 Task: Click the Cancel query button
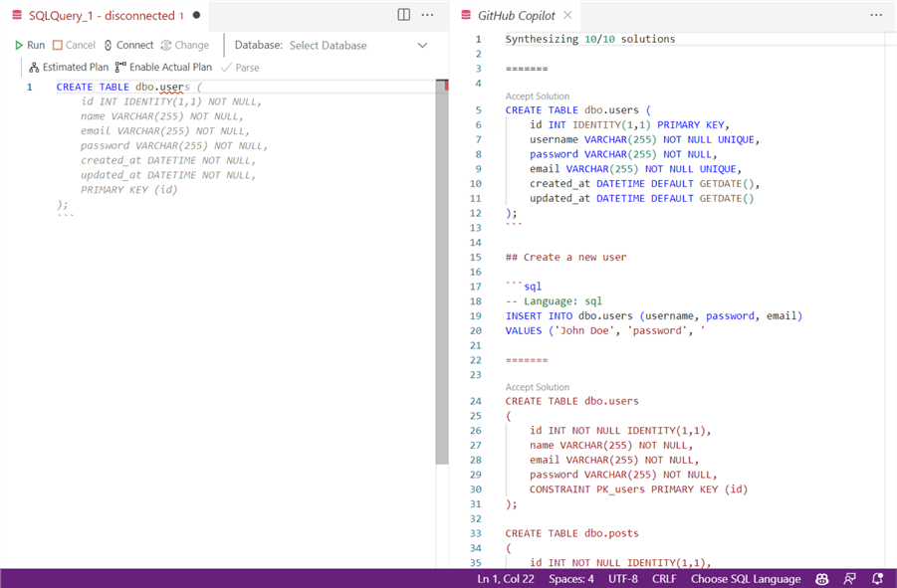click(74, 45)
